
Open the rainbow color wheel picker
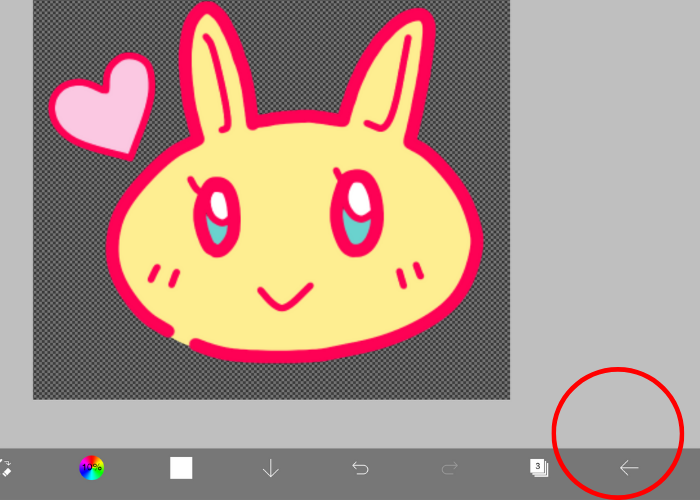[x=92, y=468]
